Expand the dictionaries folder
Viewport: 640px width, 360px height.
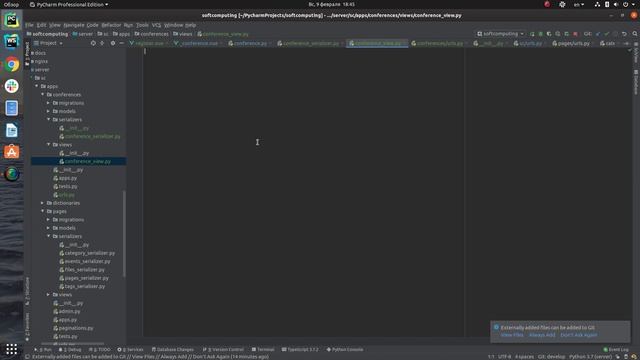(x=43, y=203)
